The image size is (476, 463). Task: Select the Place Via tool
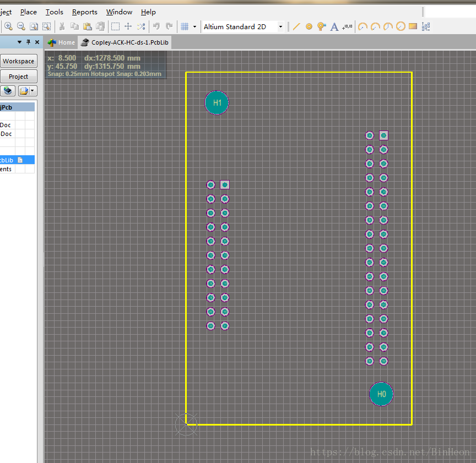coord(322,26)
